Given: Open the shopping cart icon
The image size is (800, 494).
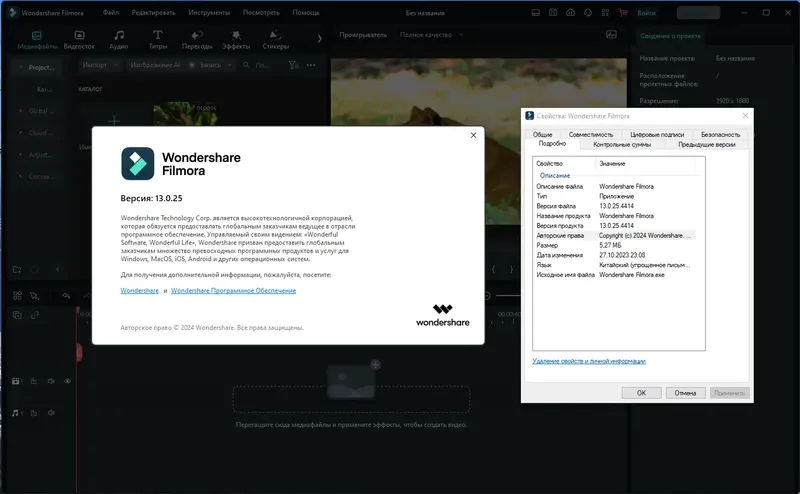Looking at the screenshot, I should (x=622, y=12).
